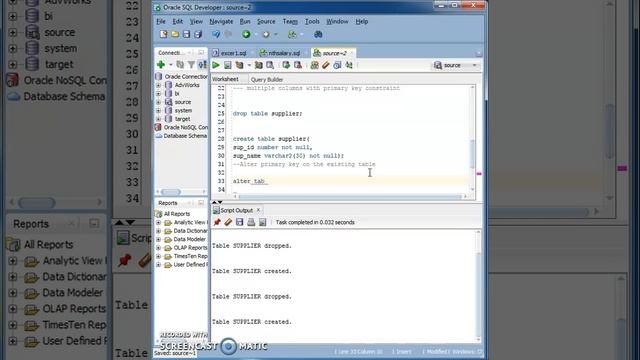The height and width of the screenshot is (360, 640).
Task: Click the Save All icon in main toolbar
Action: coord(198,34)
